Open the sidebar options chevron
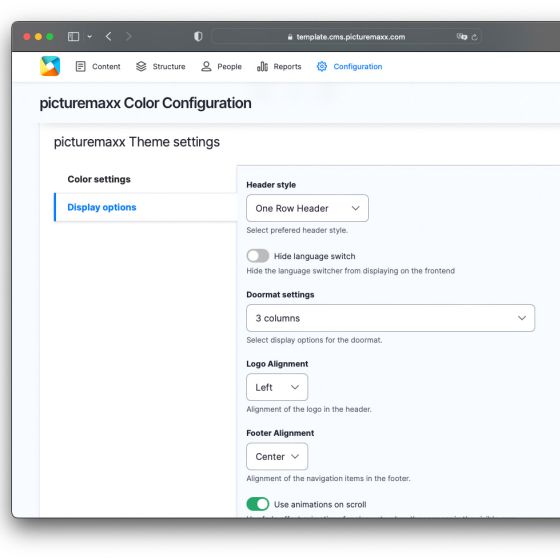 (90, 36)
